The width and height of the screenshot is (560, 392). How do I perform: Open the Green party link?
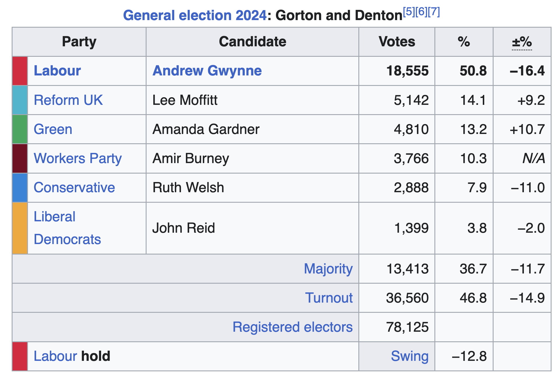(53, 129)
